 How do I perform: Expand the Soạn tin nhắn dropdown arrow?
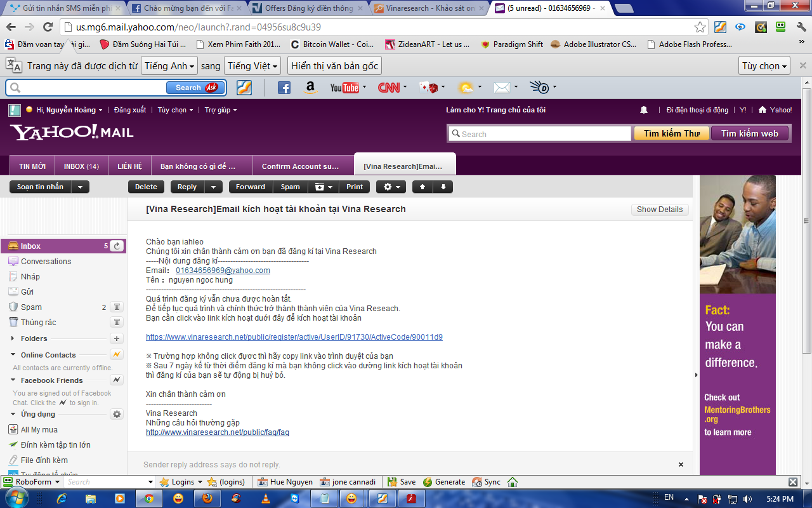[x=80, y=187]
